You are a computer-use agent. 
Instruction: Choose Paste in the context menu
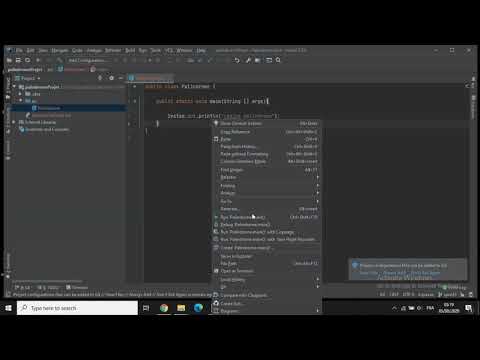pyautogui.click(x=267, y=139)
